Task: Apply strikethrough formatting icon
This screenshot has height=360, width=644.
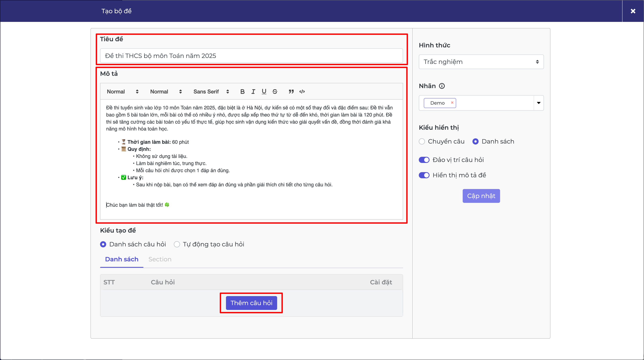Action: (275, 92)
